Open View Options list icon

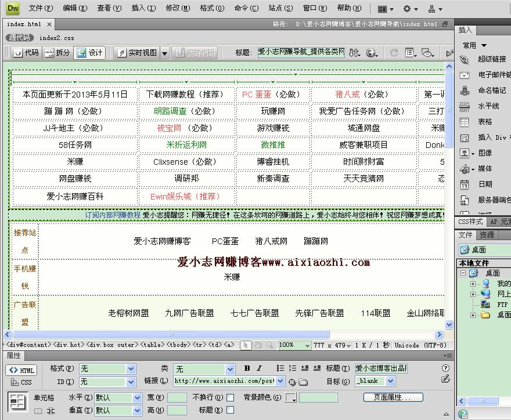tap(411, 52)
